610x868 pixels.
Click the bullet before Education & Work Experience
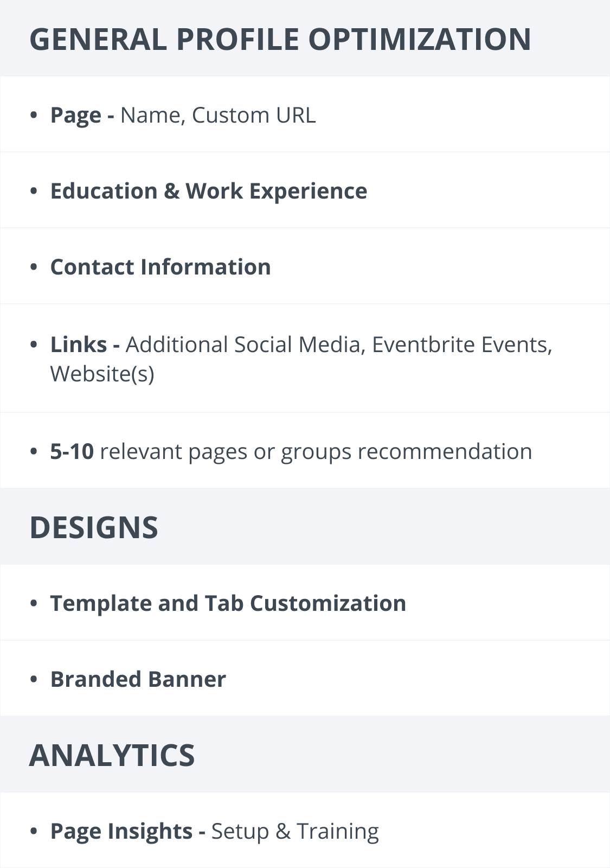point(34,191)
